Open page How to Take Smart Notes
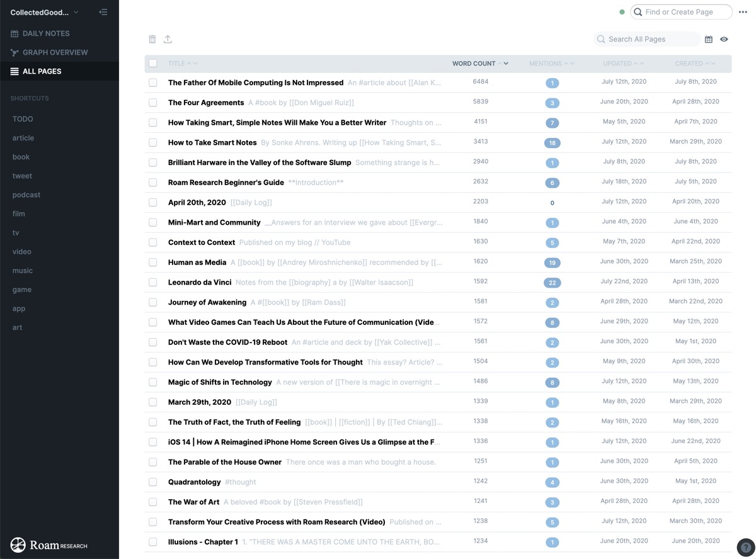The width and height of the screenshot is (756, 559). [212, 143]
